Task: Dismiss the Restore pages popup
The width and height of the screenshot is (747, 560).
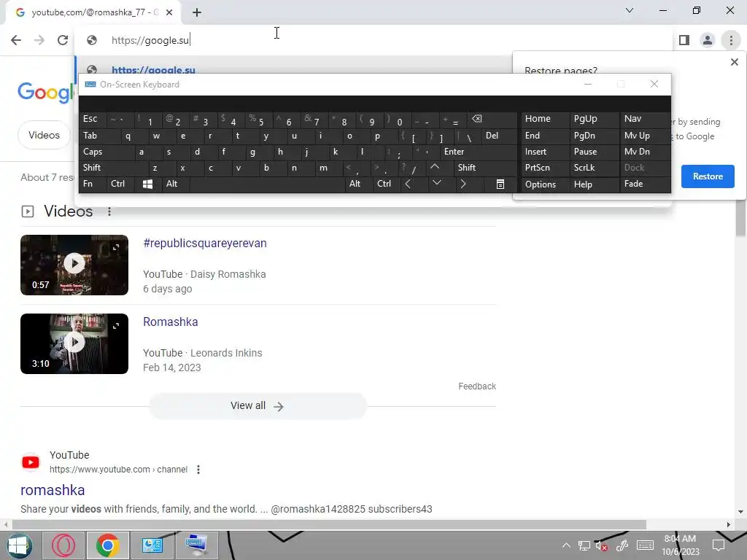Action: click(734, 62)
